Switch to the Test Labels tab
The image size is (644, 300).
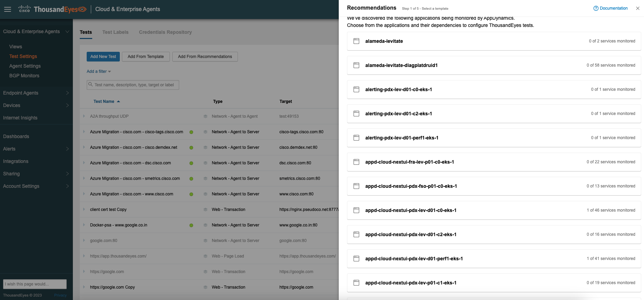[115, 32]
